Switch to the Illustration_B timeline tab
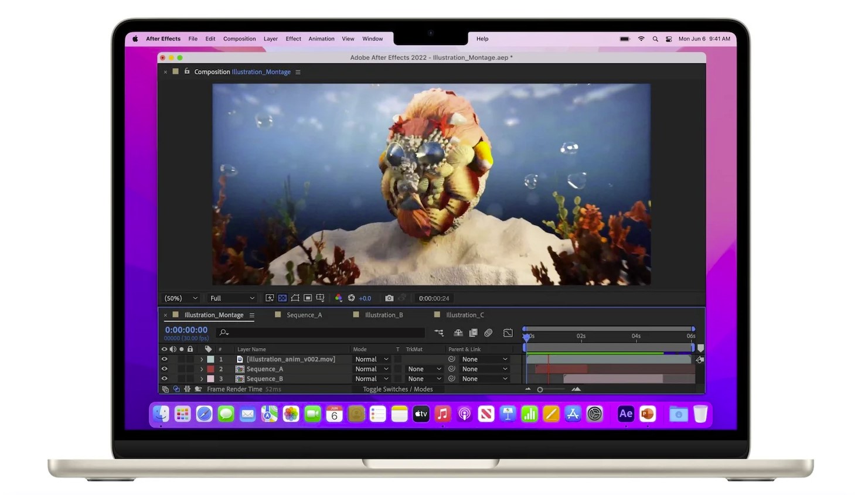Image resolution: width=868 pixels, height=495 pixels. [383, 315]
